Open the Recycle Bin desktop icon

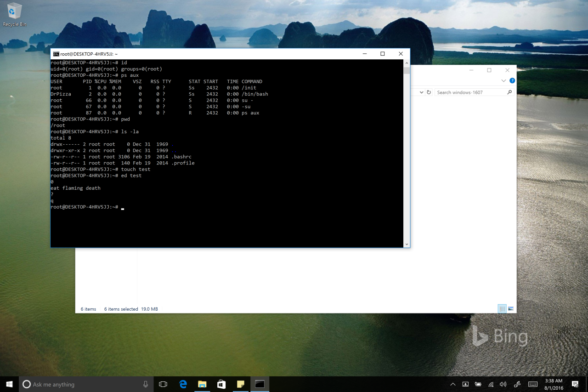click(x=15, y=15)
